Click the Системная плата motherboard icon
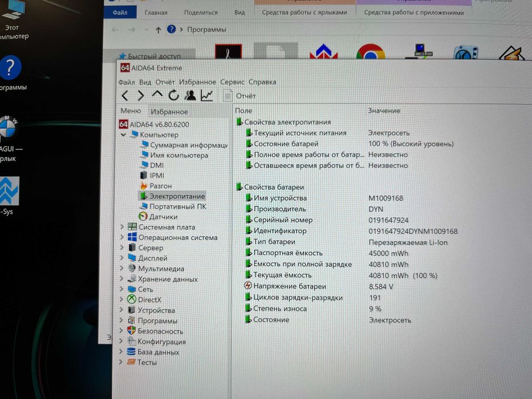The height and width of the screenshot is (399, 532). tap(132, 227)
